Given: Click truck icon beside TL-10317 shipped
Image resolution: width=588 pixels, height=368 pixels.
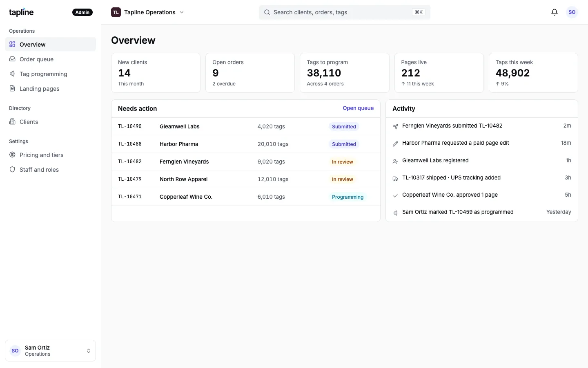Looking at the screenshot, I should (395, 178).
